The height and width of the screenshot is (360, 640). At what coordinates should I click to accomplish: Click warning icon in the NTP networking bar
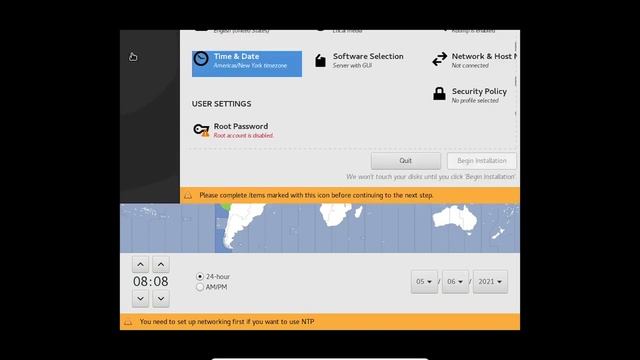(x=128, y=322)
